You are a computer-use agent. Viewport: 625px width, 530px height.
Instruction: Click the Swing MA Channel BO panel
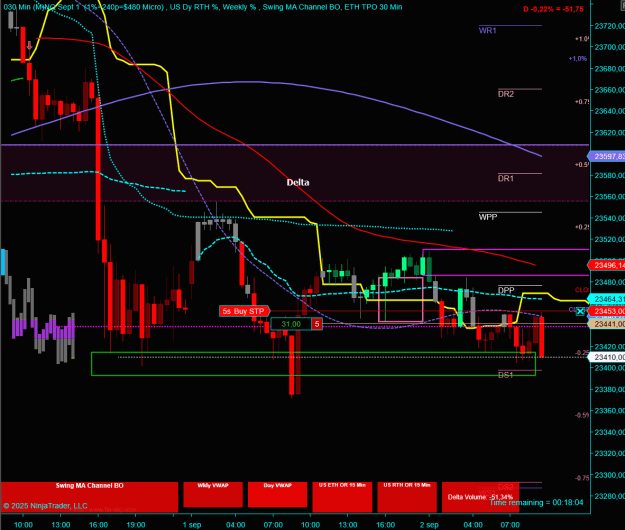coord(89,497)
